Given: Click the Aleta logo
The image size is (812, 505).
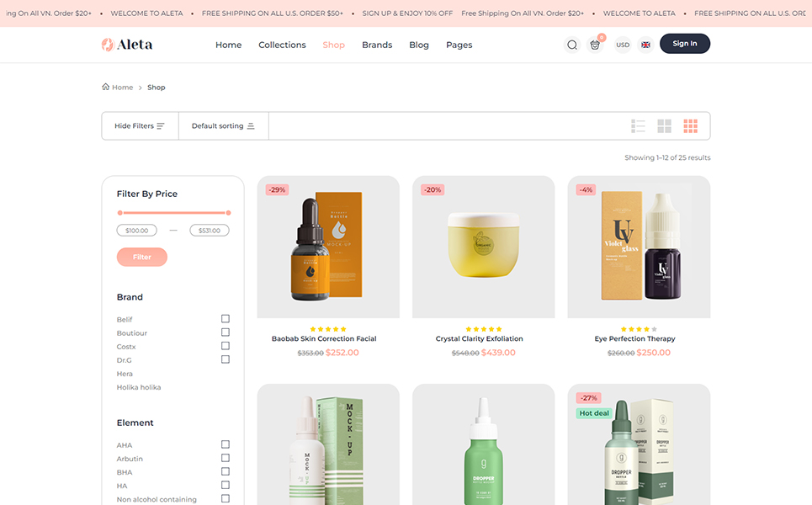Looking at the screenshot, I should tap(127, 45).
